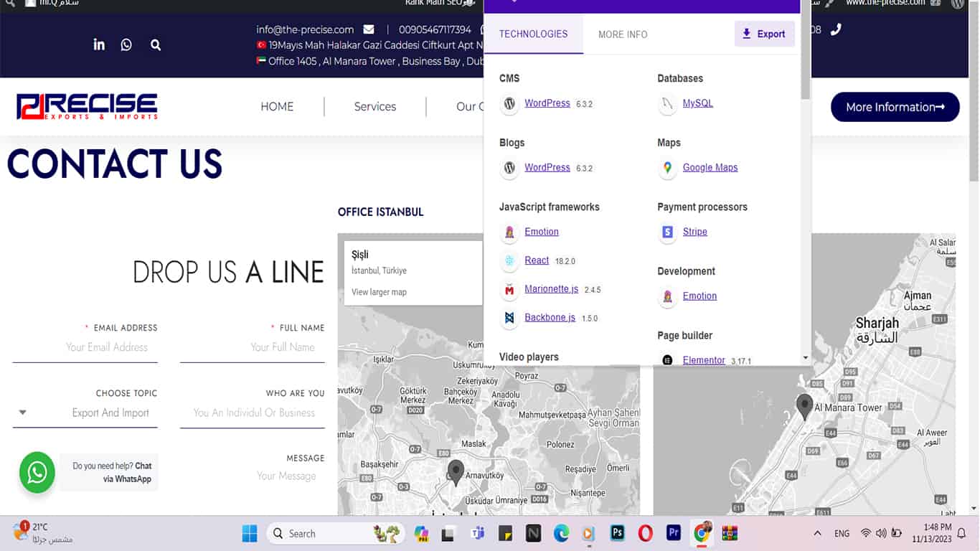Screen dimensions: 980x551
Task: Open Microsoft Edge from the taskbar
Action: [x=561, y=533]
